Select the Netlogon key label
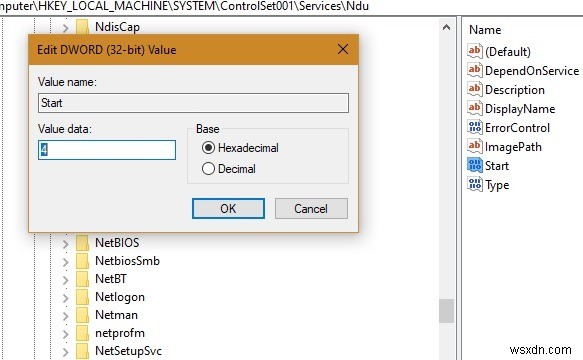This screenshot has height=360, width=583. [x=120, y=297]
